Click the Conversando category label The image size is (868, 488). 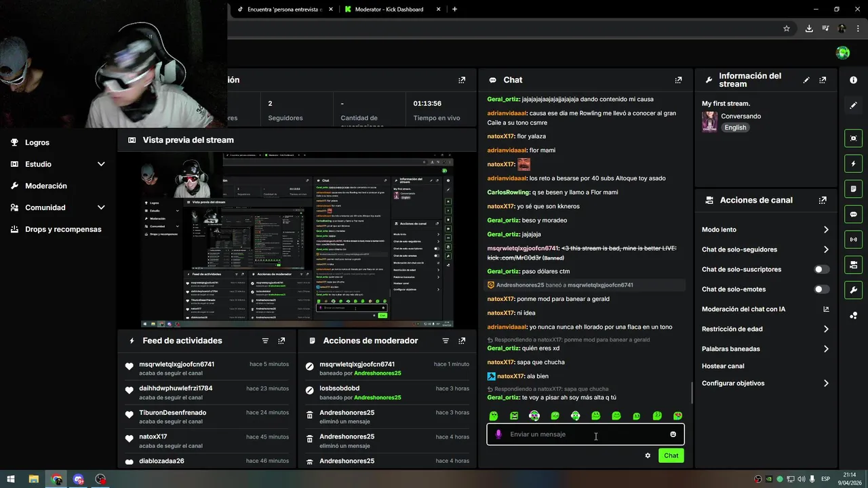click(741, 116)
